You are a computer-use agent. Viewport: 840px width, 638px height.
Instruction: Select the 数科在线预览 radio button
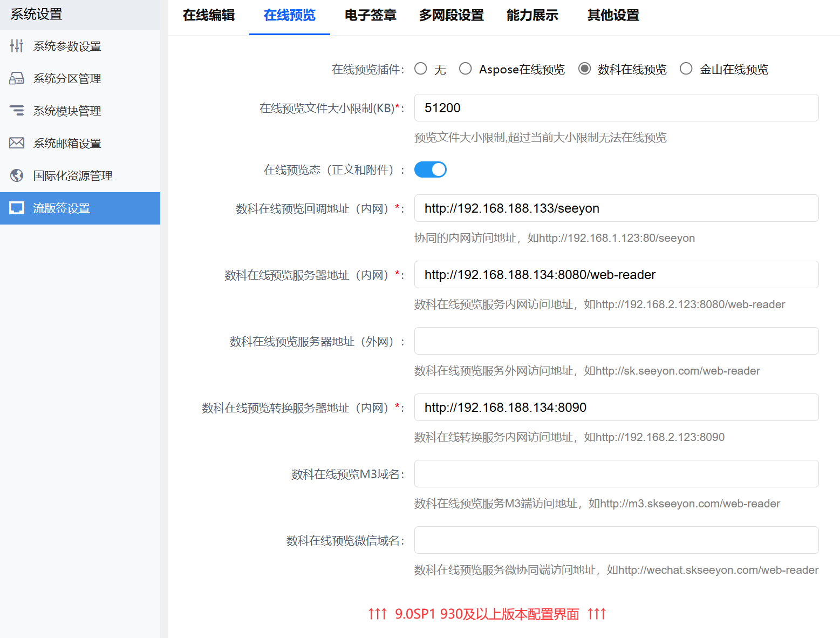[x=584, y=69]
